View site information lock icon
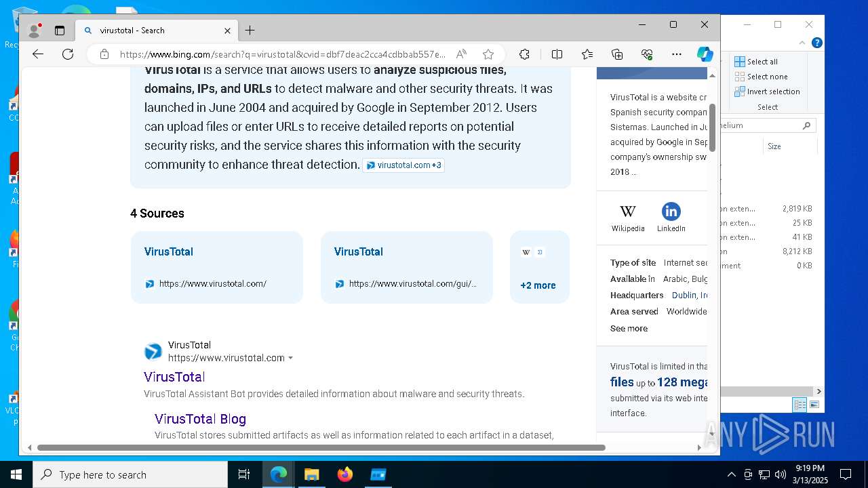 [104, 54]
